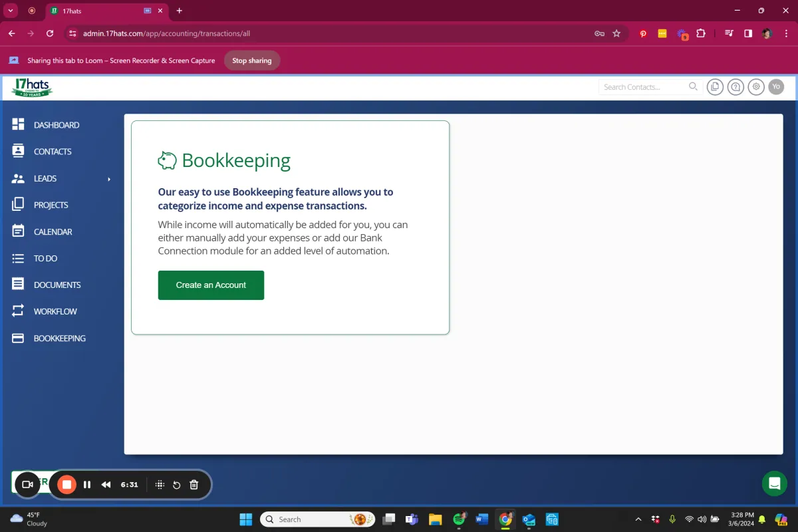Pause the Loom recording
The height and width of the screenshot is (532, 798).
click(x=87, y=485)
